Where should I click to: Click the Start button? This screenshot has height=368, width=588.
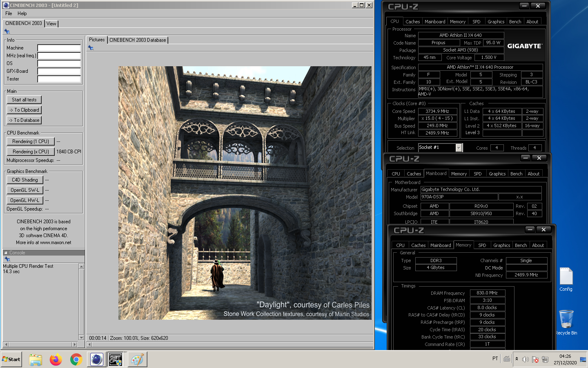click(x=11, y=359)
